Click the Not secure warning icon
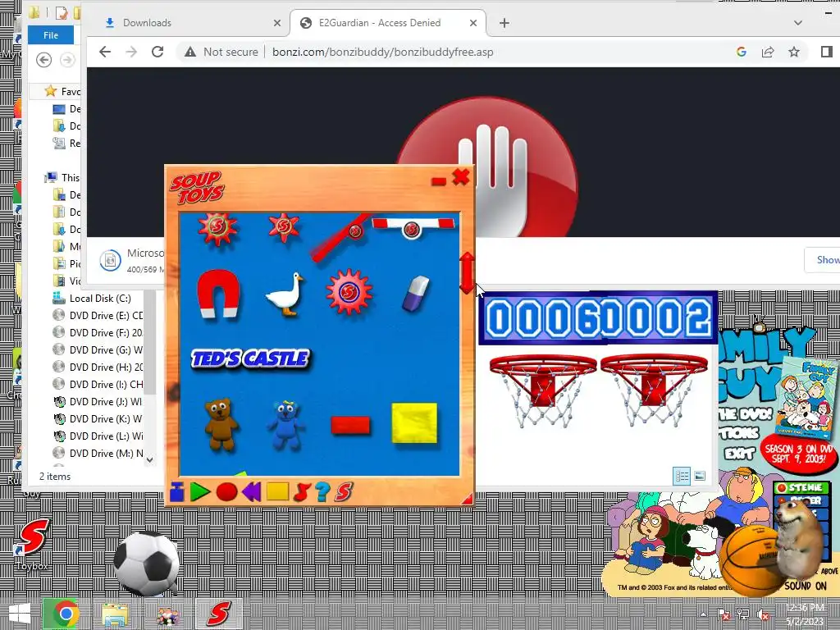 click(189, 52)
